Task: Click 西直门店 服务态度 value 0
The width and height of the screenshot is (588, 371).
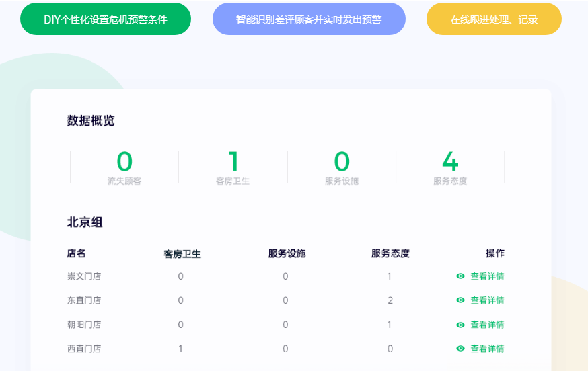Action: [x=390, y=349]
